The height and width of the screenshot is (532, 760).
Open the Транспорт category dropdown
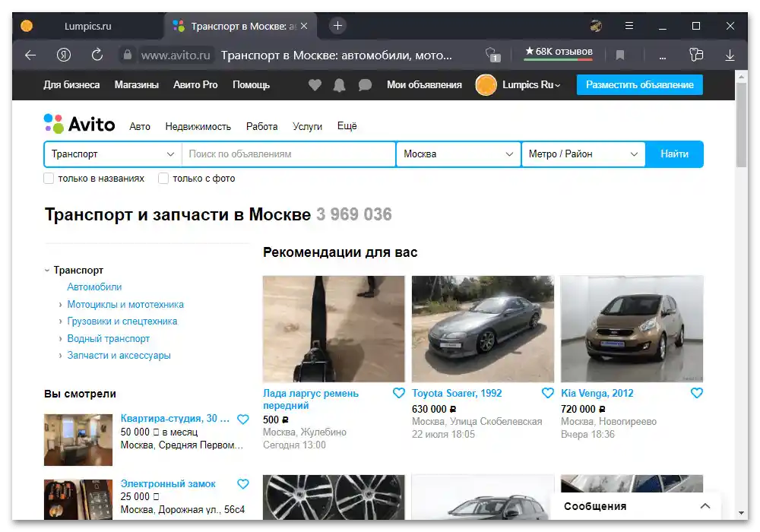click(x=112, y=154)
